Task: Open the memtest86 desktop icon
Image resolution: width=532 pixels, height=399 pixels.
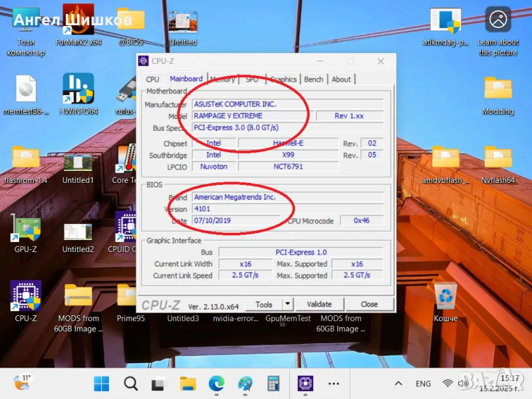Action: pyautogui.click(x=25, y=90)
